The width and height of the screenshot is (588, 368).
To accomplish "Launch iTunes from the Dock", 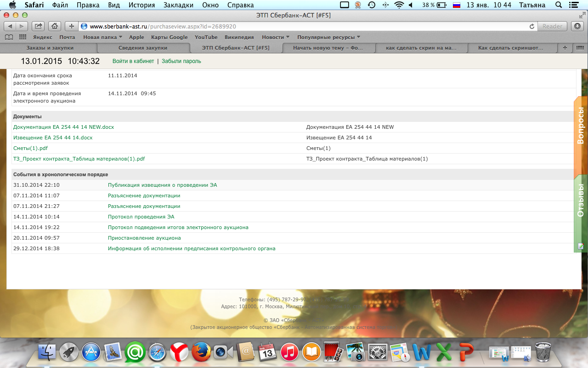I will [x=290, y=353].
